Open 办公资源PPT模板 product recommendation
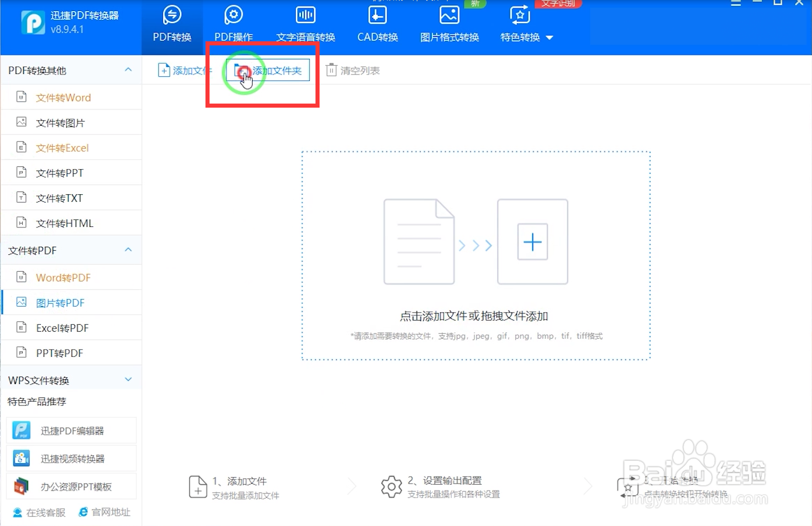 (72, 486)
